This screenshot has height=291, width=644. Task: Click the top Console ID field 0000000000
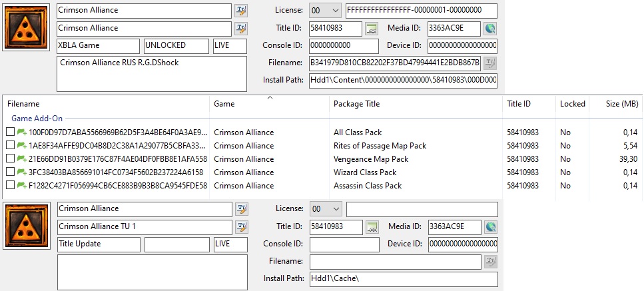344,45
